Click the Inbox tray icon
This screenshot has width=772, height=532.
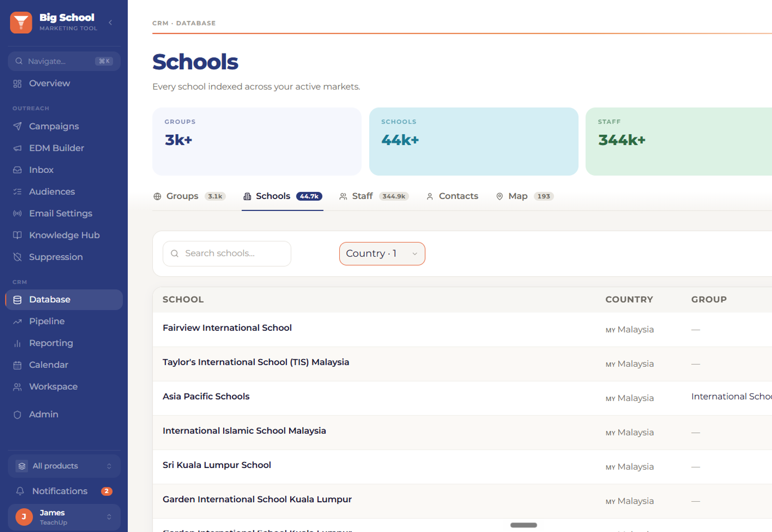click(17, 170)
